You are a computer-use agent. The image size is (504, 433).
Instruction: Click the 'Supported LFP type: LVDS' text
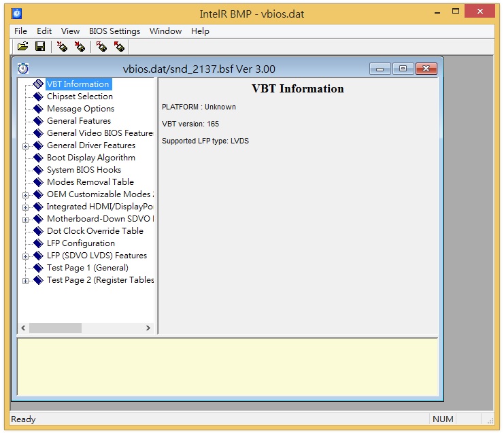pyautogui.click(x=205, y=141)
